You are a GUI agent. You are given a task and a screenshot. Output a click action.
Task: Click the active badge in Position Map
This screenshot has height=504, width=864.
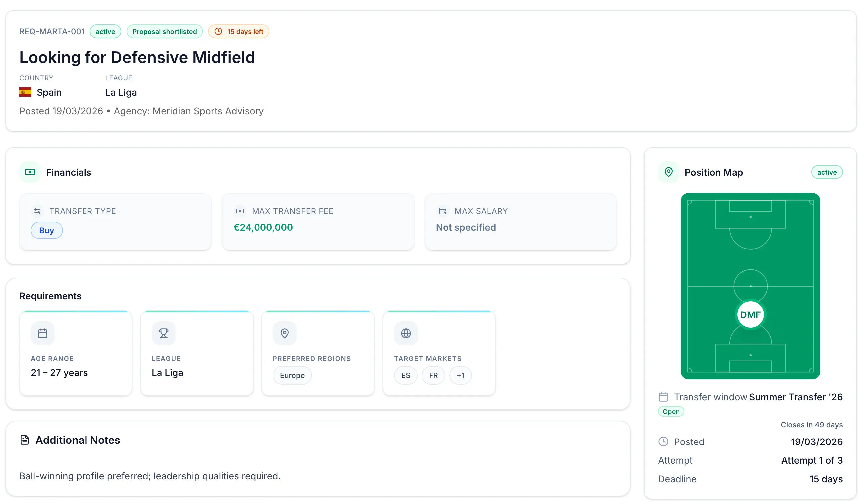(x=827, y=172)
